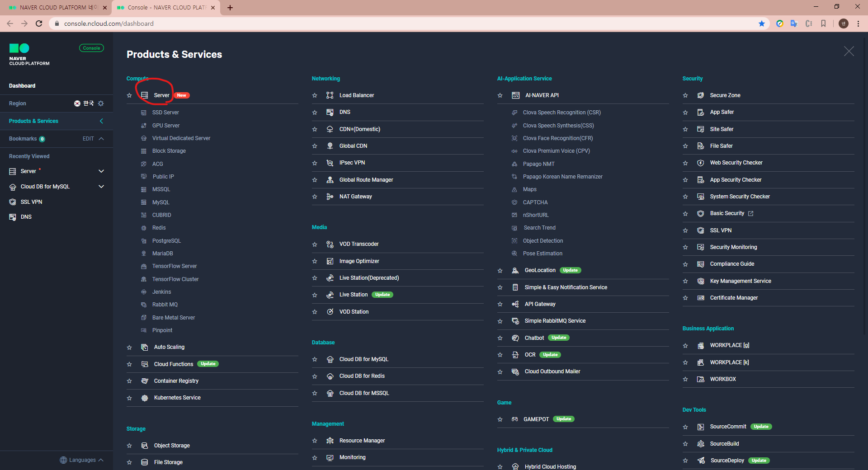Click the Web Security Checker shield icon
The height and width of the screenshot is (470, 868).
click(x=701, y=163)
